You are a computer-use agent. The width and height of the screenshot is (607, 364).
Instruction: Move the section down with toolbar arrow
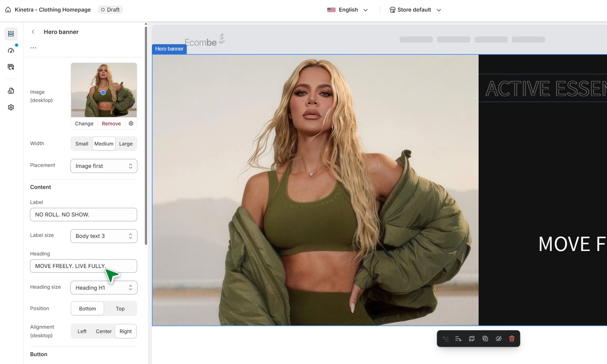click(458, 339)
